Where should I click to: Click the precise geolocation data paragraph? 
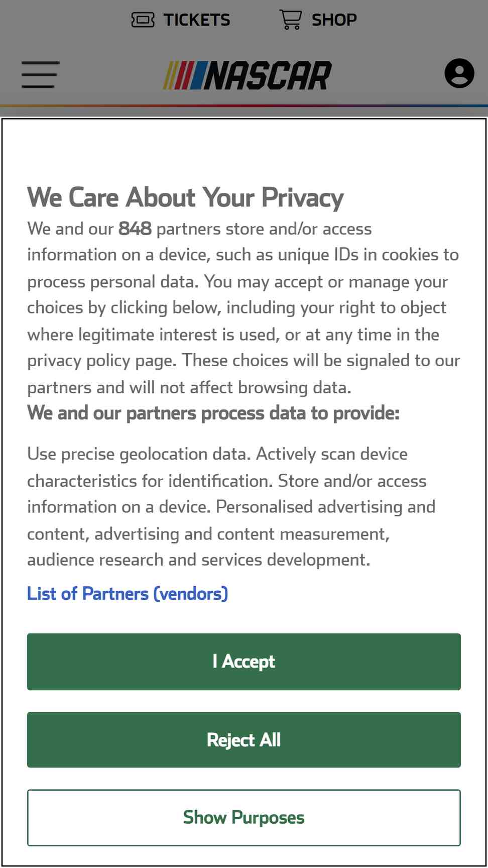(x=231, y=507)
